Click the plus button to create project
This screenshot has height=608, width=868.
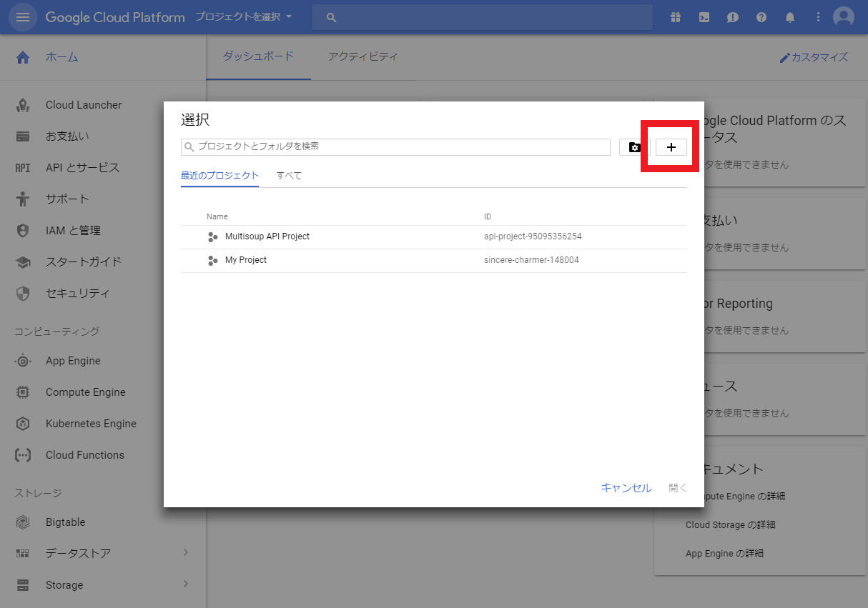pos(671,147)
